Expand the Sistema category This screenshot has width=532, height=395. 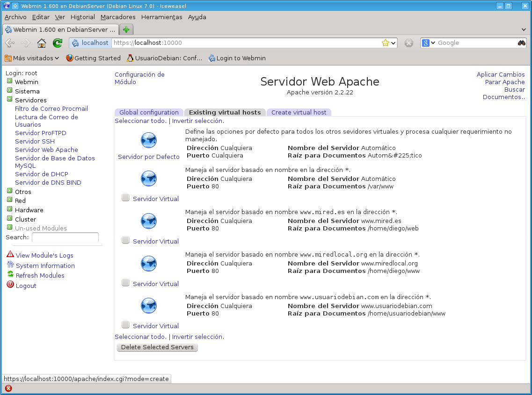[9, 90]
